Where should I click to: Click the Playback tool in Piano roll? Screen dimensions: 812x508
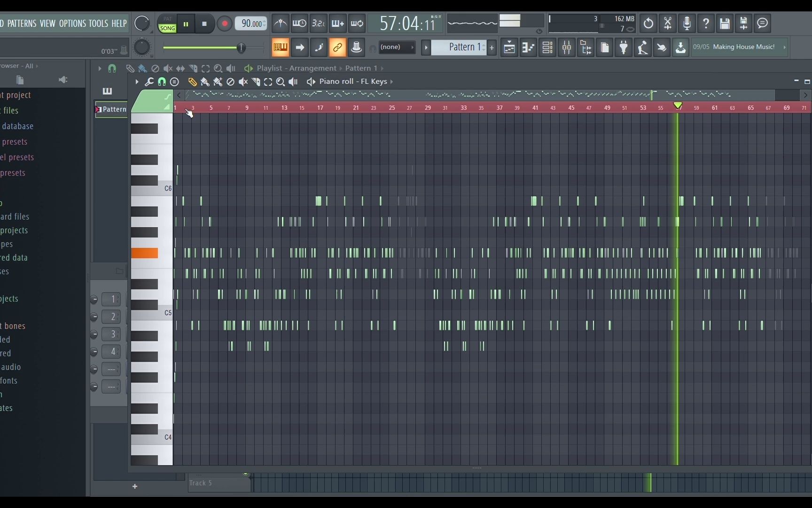[x=293, y=82]
